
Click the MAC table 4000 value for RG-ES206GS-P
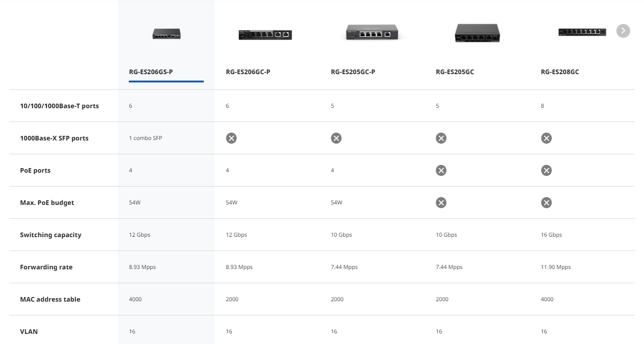click(135, 299)
